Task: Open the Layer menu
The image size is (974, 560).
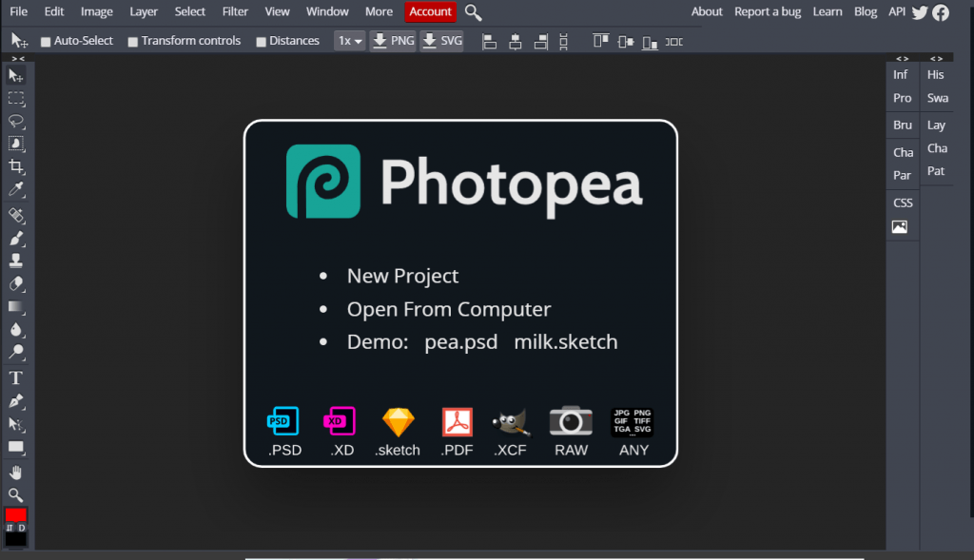Action: pos(144,11)
